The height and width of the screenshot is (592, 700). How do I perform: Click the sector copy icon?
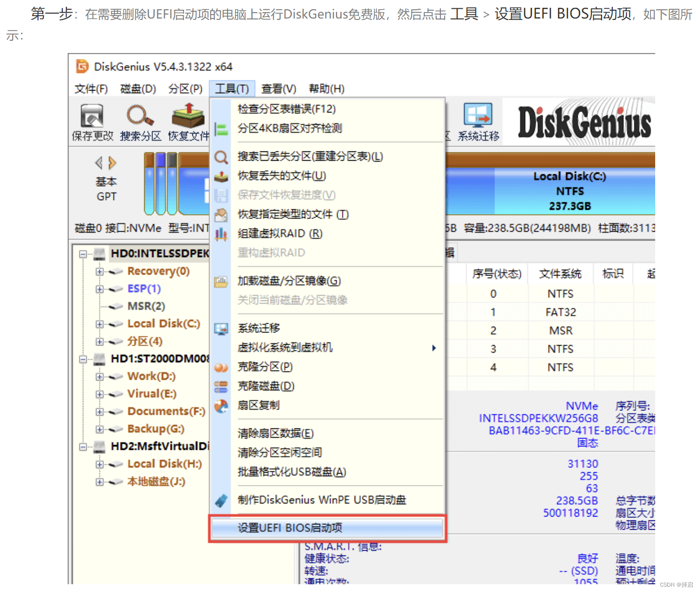pyautogui.click(x=221, y=406)
